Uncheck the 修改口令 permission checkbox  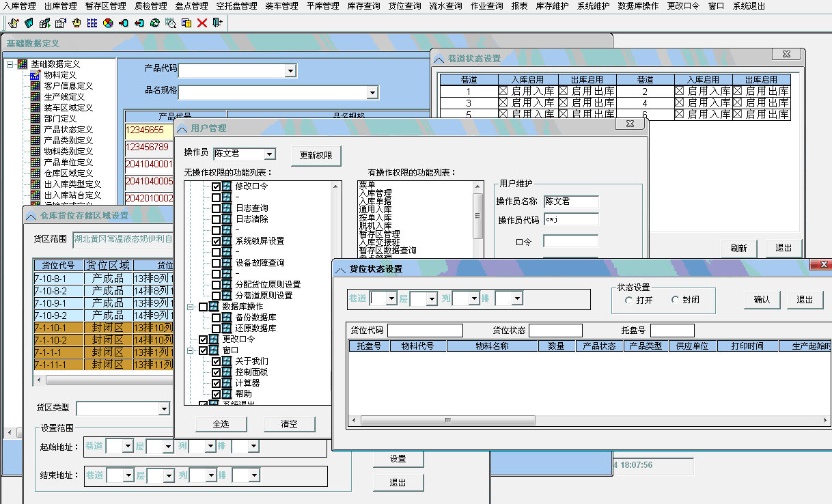[216, 186]
